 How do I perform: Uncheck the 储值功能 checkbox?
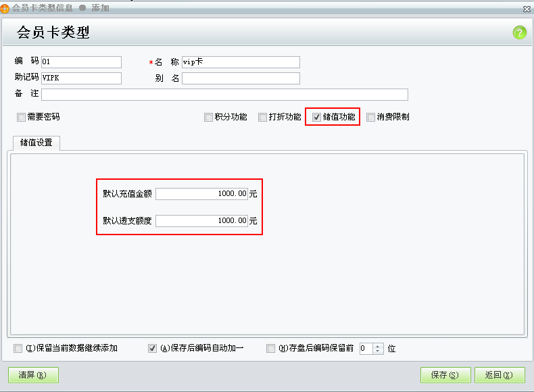coord(316,117)
